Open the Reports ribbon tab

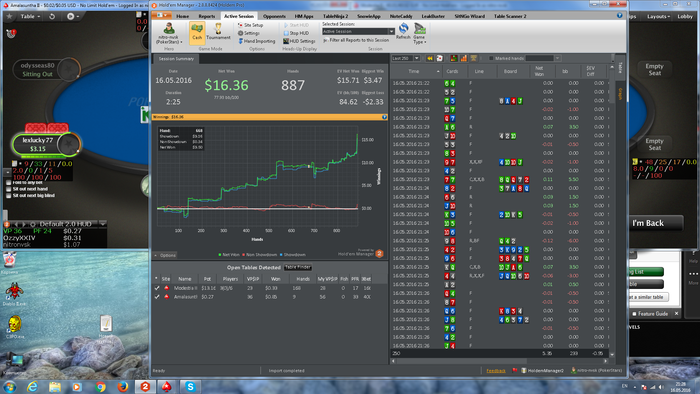click(207, 16)
